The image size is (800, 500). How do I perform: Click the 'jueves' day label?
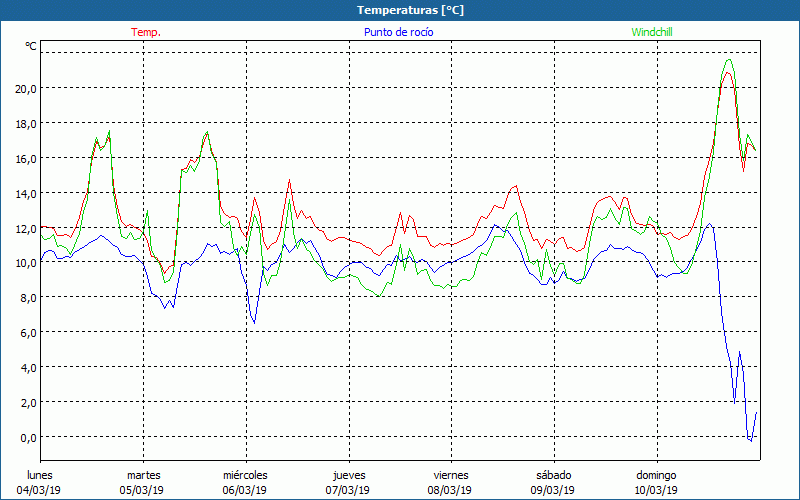pyautogui.click(x=349, y=475)
